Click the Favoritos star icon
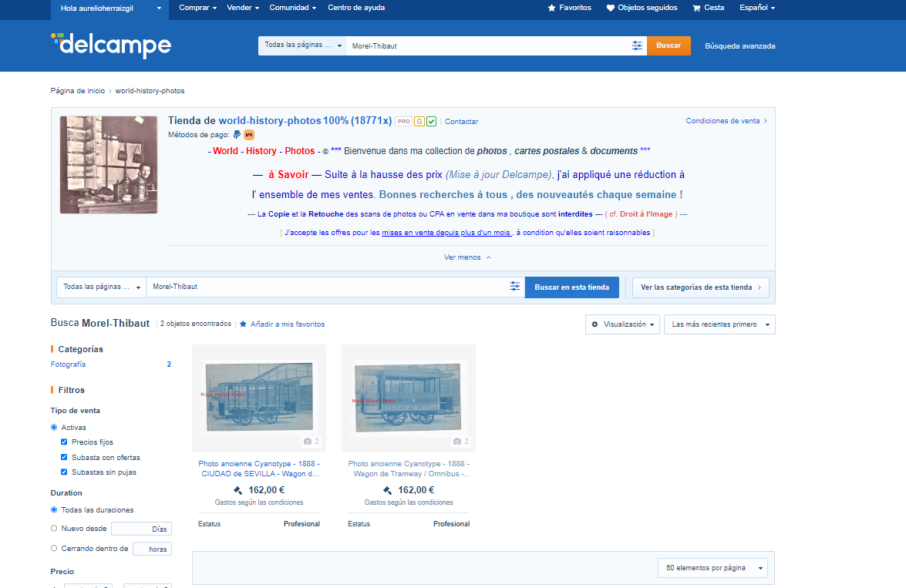This screenshot has width=906, height=588. tap(551, 8)
